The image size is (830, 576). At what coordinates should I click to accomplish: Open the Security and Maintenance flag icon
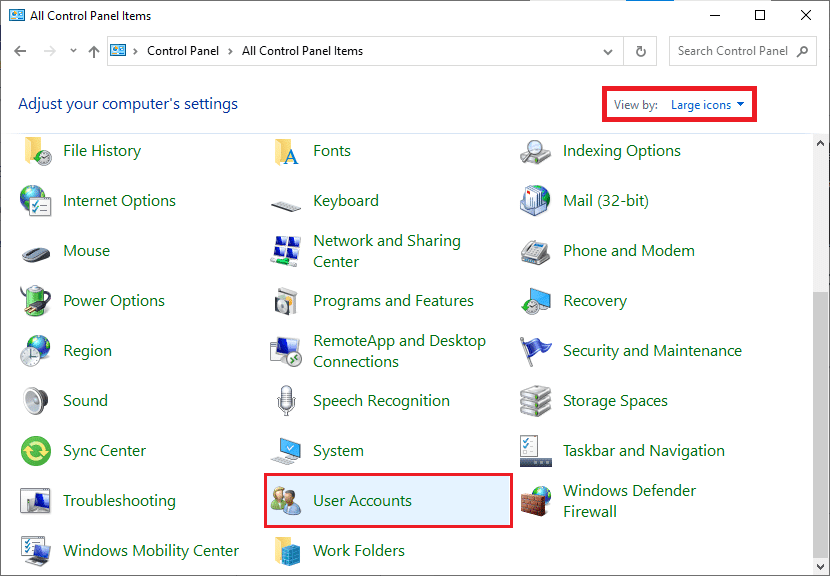pyautogui.click(x=537, y=351)
